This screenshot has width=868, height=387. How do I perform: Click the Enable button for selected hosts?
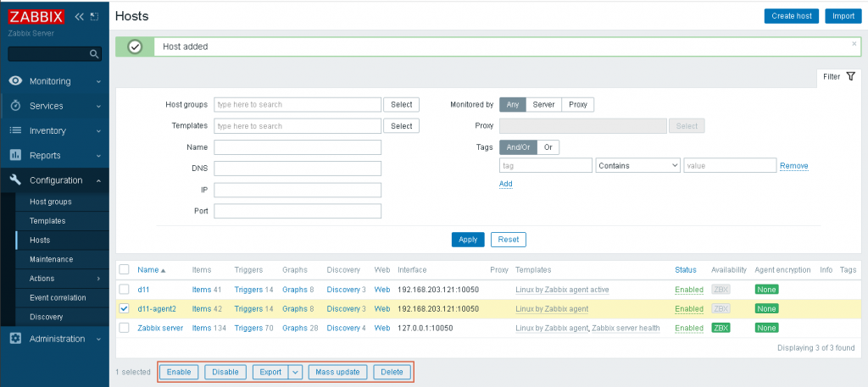pos(179,372)
